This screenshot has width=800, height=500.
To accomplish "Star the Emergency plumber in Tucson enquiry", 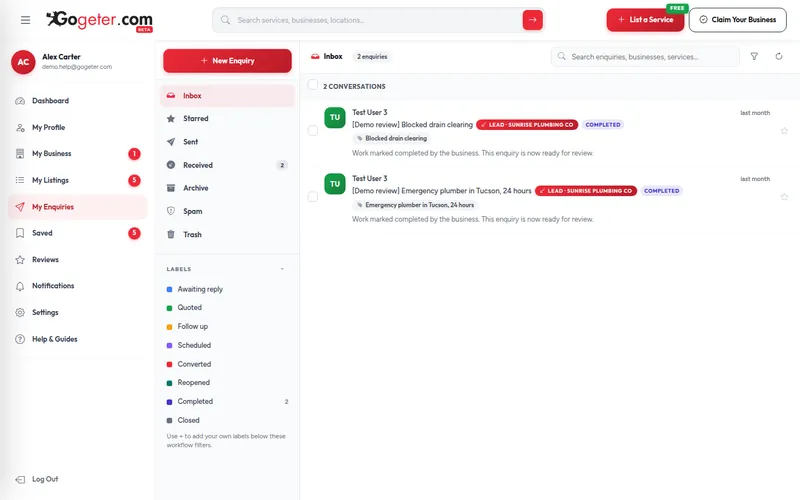I will point(784,196).
